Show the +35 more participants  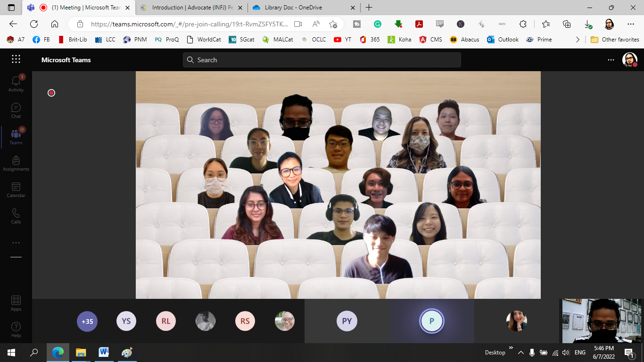pos(87,321)
